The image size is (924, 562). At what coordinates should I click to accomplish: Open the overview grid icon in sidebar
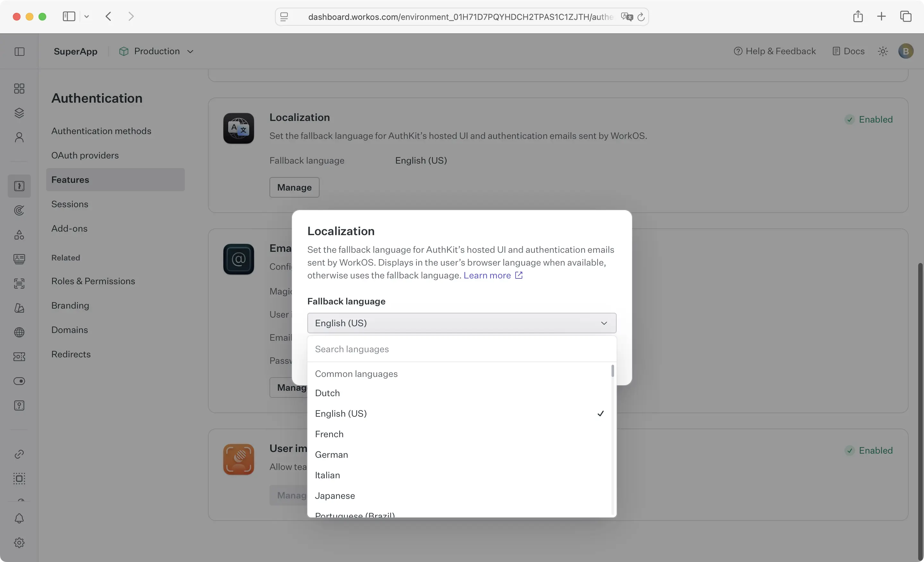coord(19,89)
